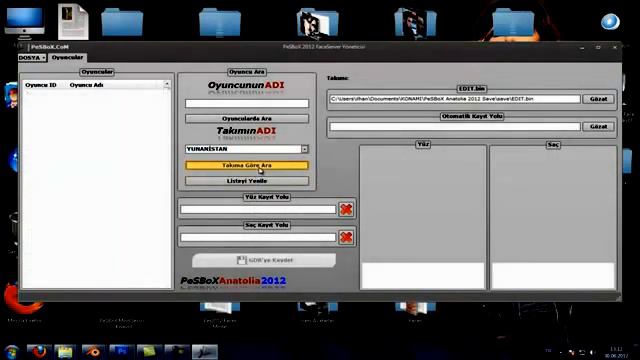Click the Saç preview panel
The image size is (640, 360).
(x=553, y=217)
